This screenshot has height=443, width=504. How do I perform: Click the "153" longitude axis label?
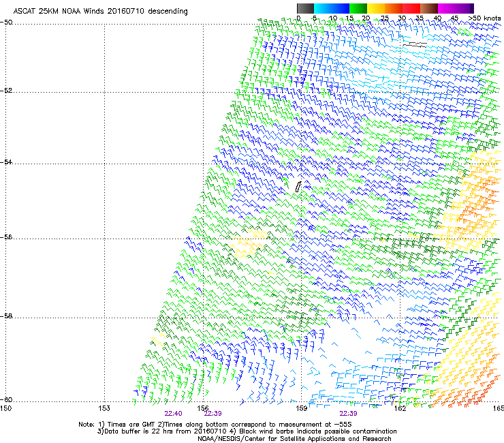point(104,408)
